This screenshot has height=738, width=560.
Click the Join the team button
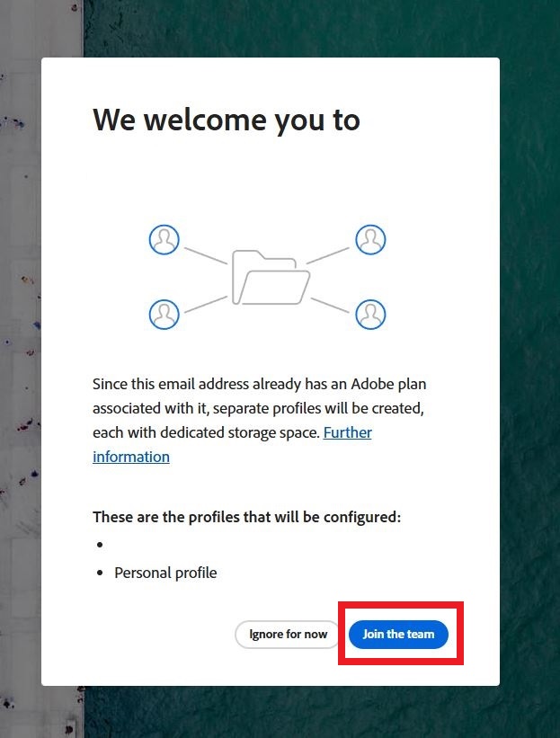tap(398, 634)
